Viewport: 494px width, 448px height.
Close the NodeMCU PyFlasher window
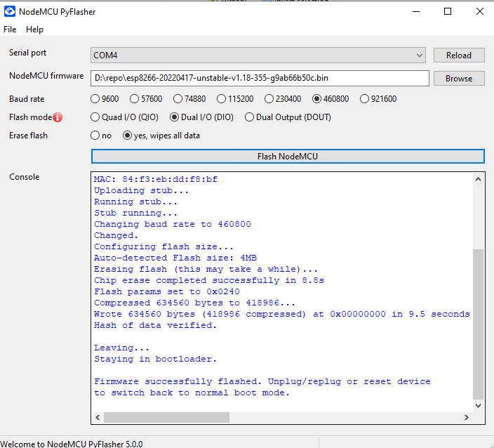point(480,11)
